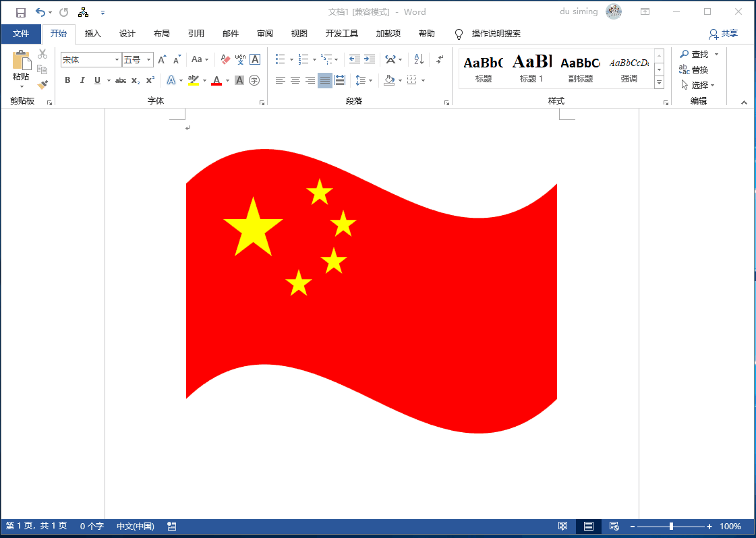Open the borders dropdown
Screen dimensions: 756x538
(423, 81)
